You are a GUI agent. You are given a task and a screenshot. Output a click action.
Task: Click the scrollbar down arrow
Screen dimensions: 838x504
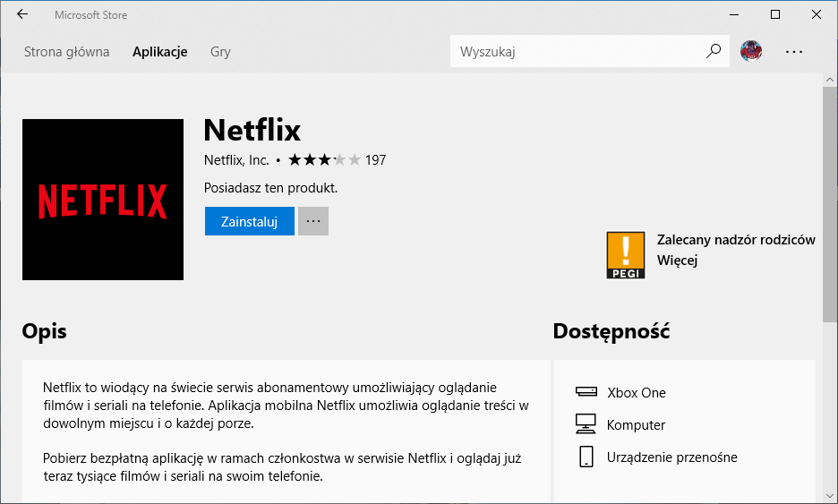[x=829, y=496]
